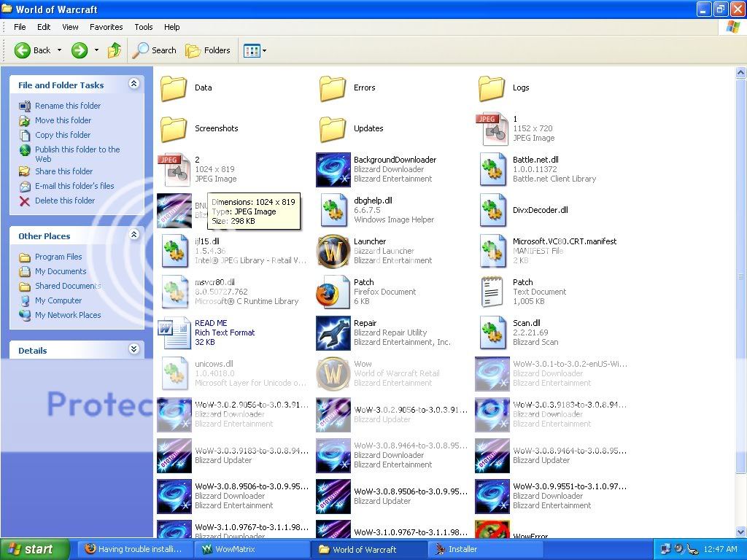
Task: Toggle the Folders pane button
Action: coord(208,50)
